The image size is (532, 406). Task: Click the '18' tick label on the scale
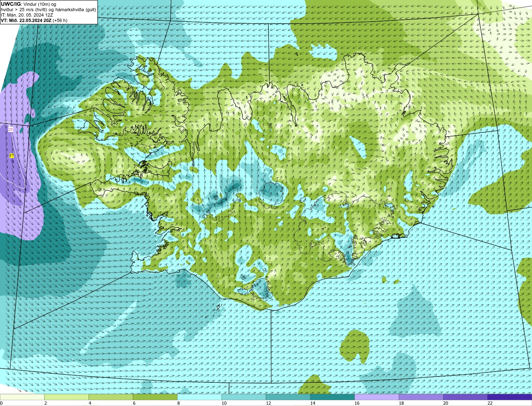coord(401,403)
